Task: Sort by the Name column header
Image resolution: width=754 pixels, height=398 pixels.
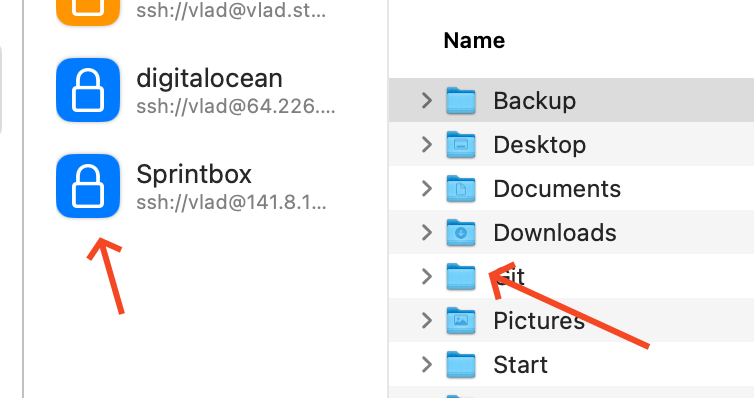Action: (474, 40)
